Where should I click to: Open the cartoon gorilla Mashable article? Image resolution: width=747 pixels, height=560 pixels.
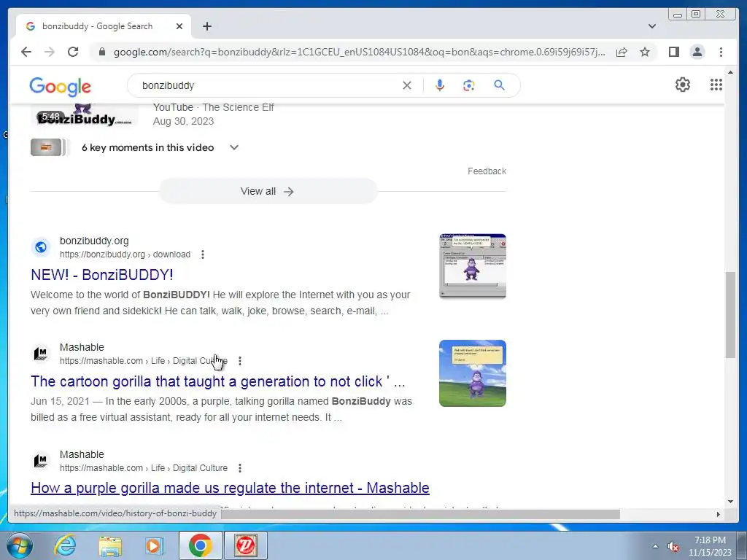pos(218,381)
